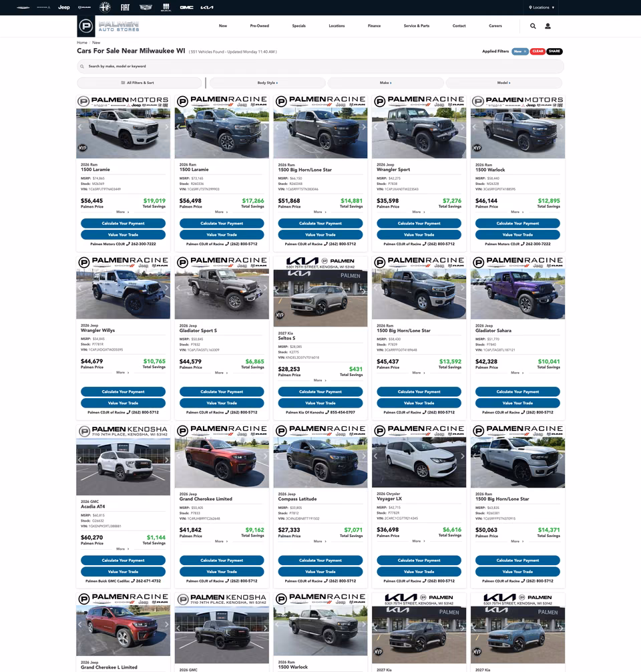Open the user account icon
The height and width of the screenshot is (672, 641).
(548, 26)
